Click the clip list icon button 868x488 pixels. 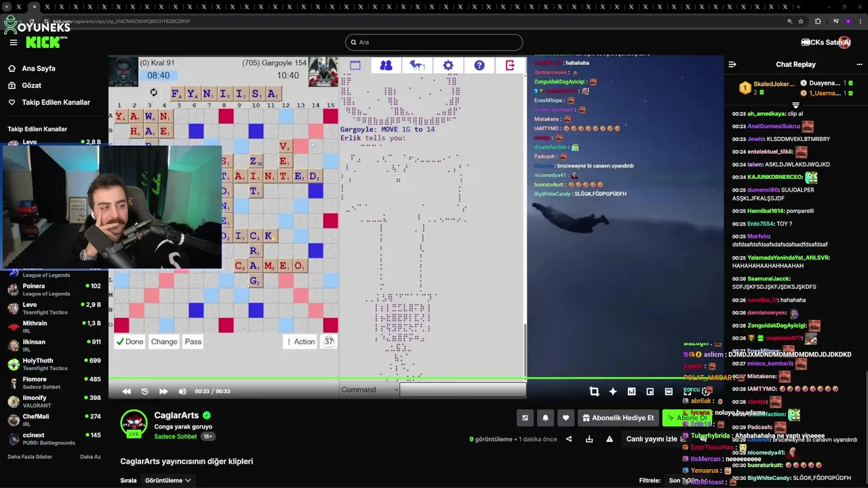(x=525, y=418)
